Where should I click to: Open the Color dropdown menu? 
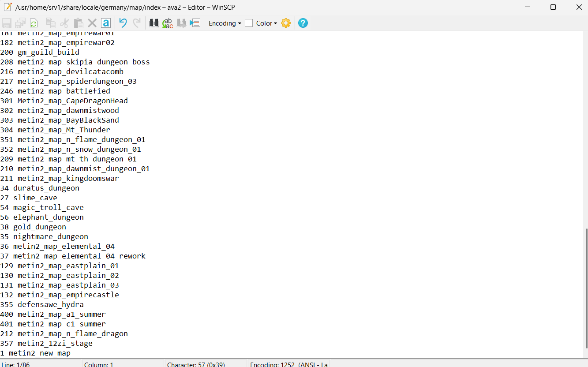tap(266, 23)
